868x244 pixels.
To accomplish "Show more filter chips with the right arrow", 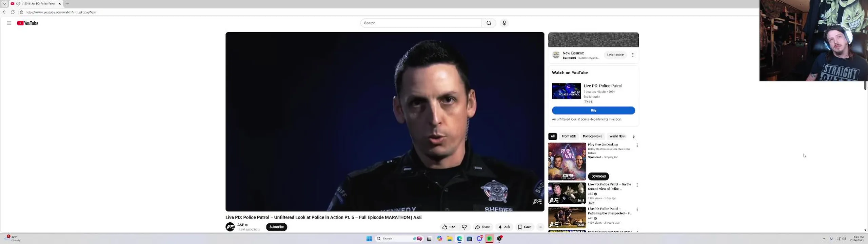I will [x=633, y=137].
